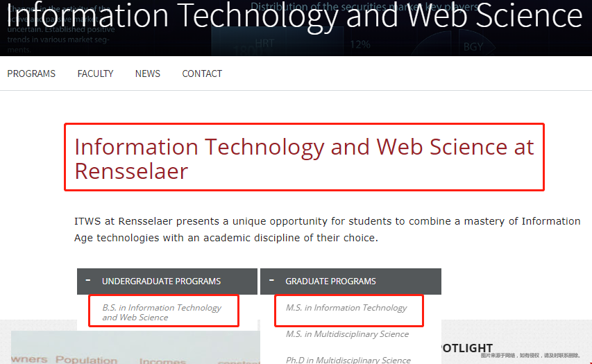Click the Graduate Programs accordion header label
This screenshot has height=364, width=592.
coord(330,281)
